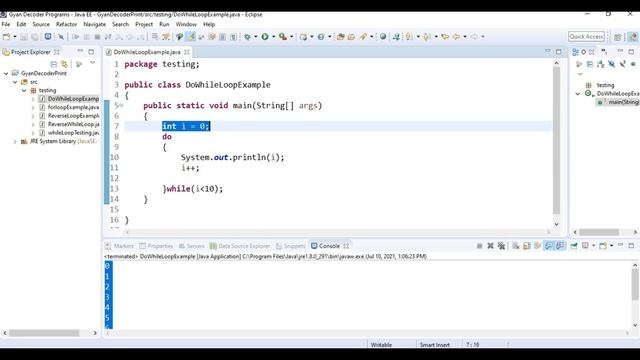The height and width of the screenshot is (360, 640).
Task: Select the Java EE perspective icon
Action: click(632, 37)
